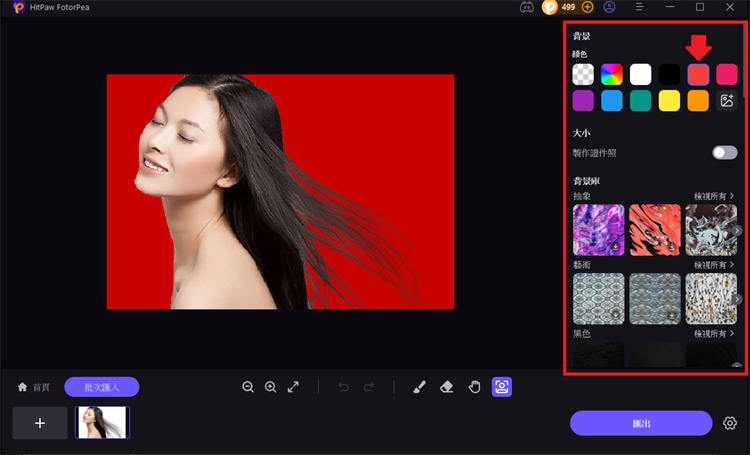The height and width of the screenshot is (455, 750).
Task: Select the hand pan tool
Action: pyautogui.click(x=474, y=387)
